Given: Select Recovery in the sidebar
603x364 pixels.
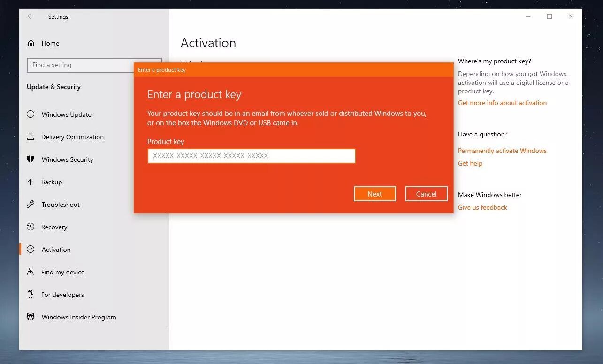Looking at the screenshot, I should pos(54,227).
